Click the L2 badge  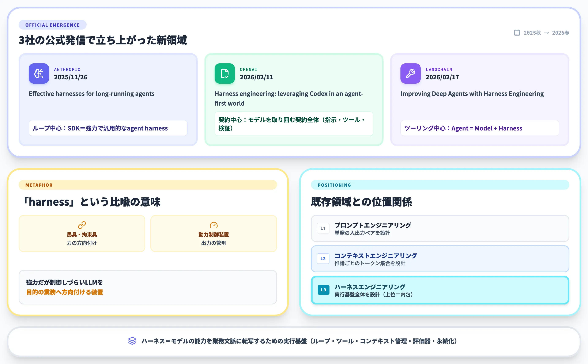(323, 259)
